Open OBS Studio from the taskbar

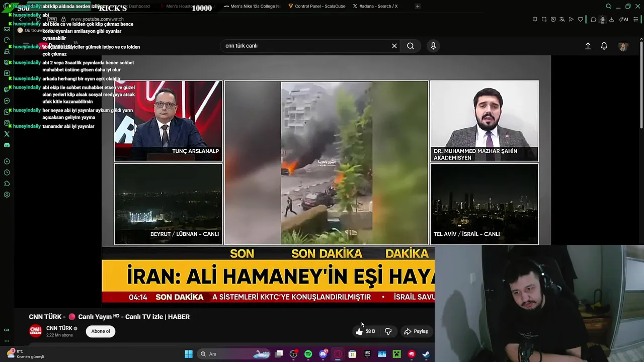click(x=293, y=354)
